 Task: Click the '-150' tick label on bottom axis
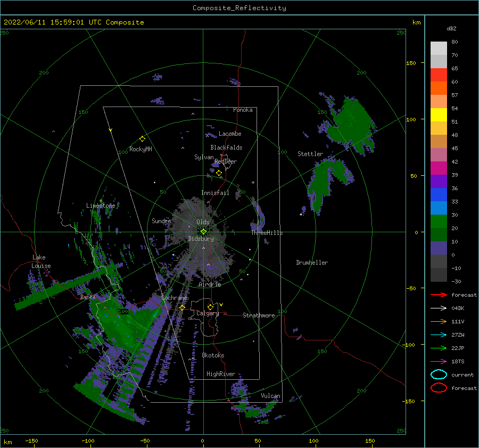click(x=31, y=441)
